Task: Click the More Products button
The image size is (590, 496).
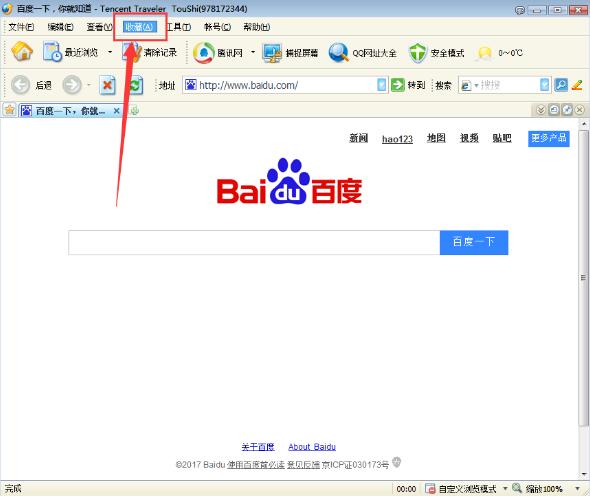Action: 549,138
